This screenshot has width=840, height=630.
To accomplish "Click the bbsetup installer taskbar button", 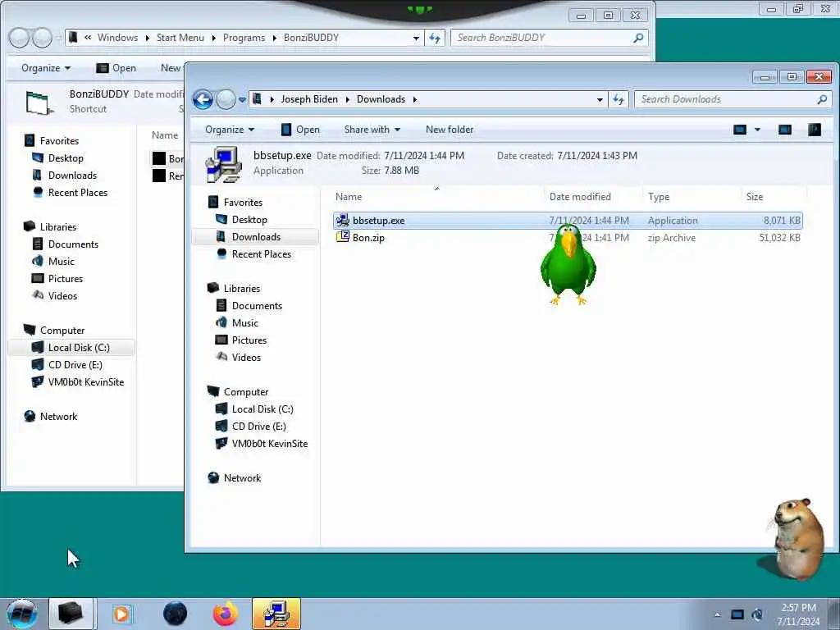I will point(276,614).
